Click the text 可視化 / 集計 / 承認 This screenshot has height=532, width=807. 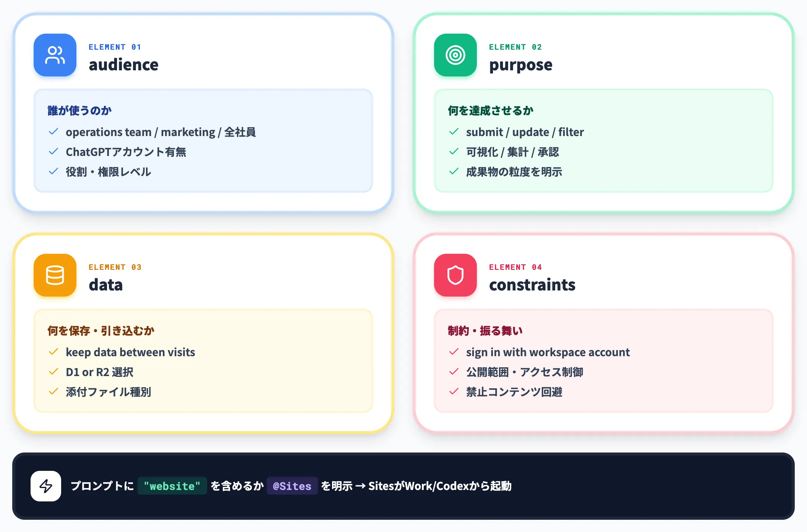click(512, 152)
